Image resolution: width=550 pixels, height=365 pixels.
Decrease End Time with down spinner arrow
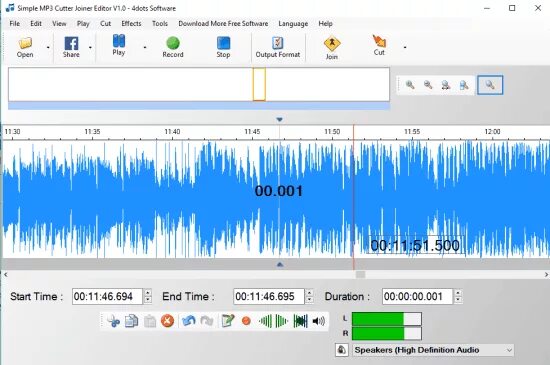pyautogui.click(x=309, y=300)
